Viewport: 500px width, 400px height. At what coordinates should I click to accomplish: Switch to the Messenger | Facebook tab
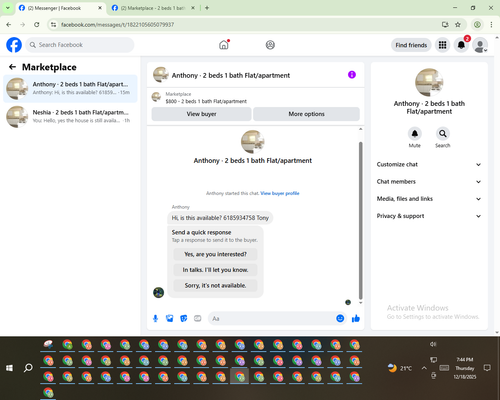click(x=60, y=8)
